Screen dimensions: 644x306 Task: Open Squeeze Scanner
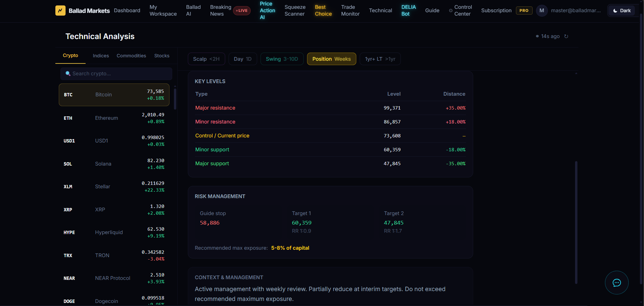tap(295, 11)
